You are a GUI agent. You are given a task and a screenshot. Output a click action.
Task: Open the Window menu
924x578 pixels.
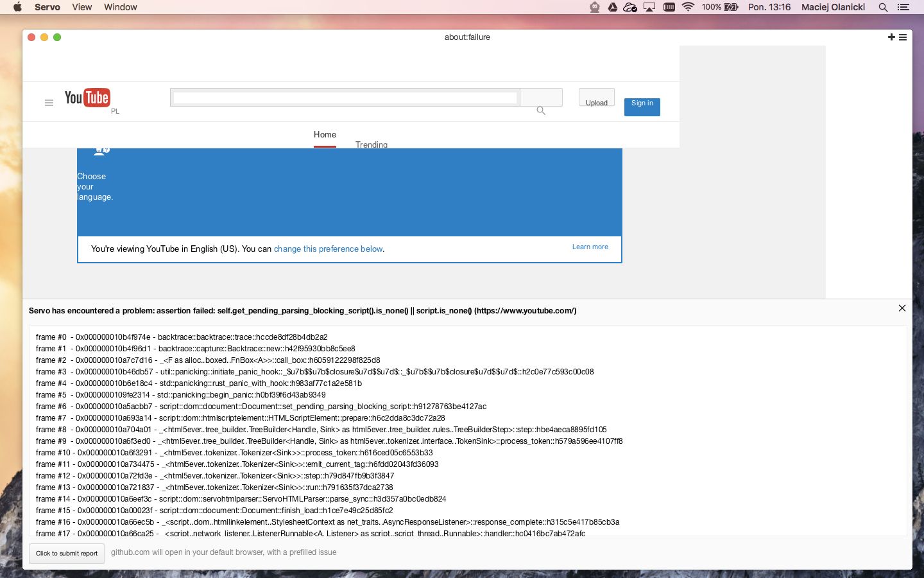[x=121, y=7]
